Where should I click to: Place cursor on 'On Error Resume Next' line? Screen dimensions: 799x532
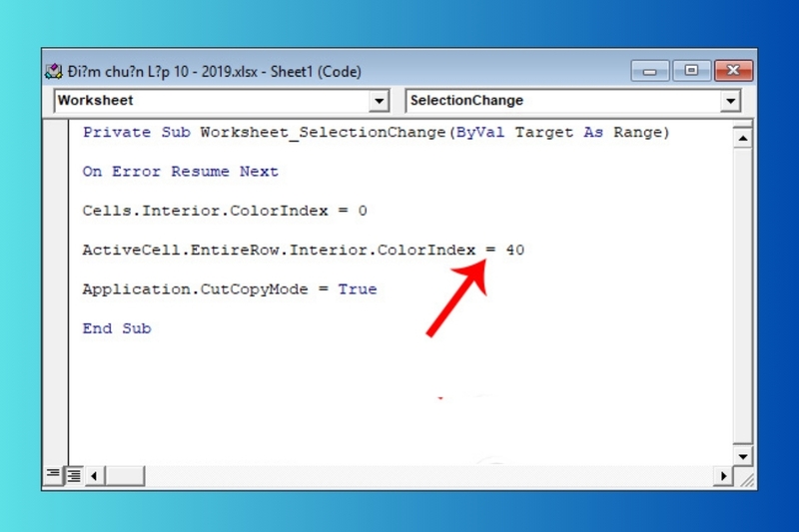pos(181,172)
